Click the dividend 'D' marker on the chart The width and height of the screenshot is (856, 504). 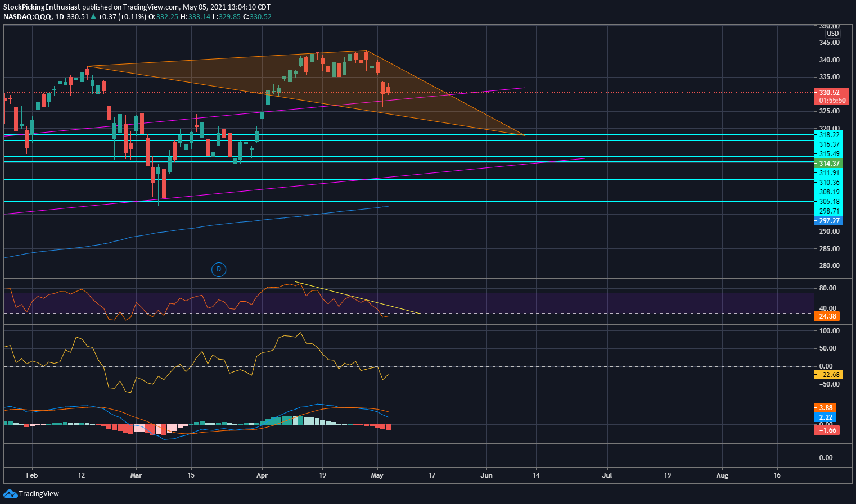tap(219, 270)
